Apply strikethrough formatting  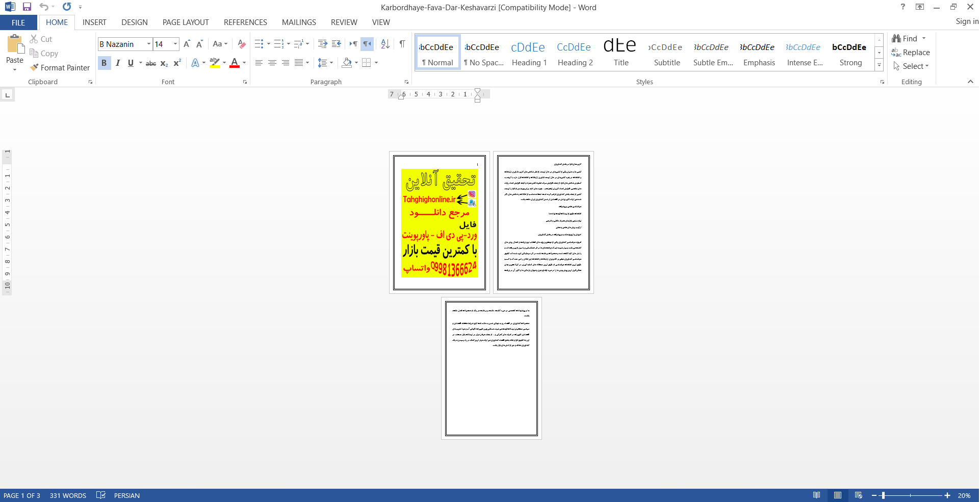pos(151,63)
